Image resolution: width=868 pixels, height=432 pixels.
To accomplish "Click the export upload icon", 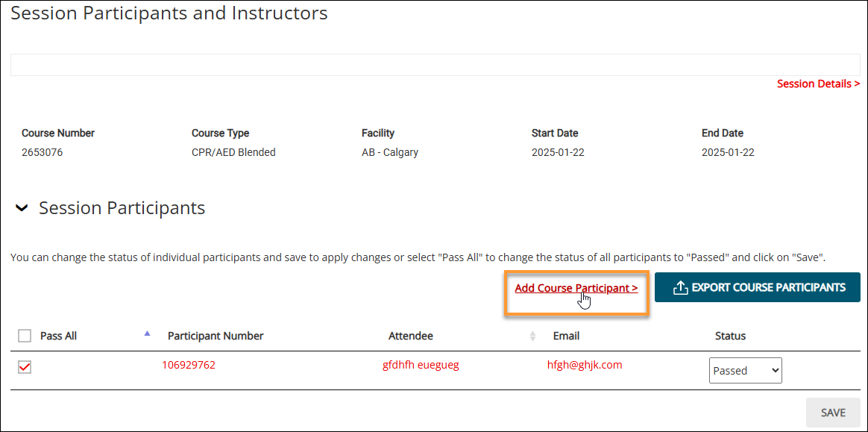I will pyautogui.click(x=680, y=287).
